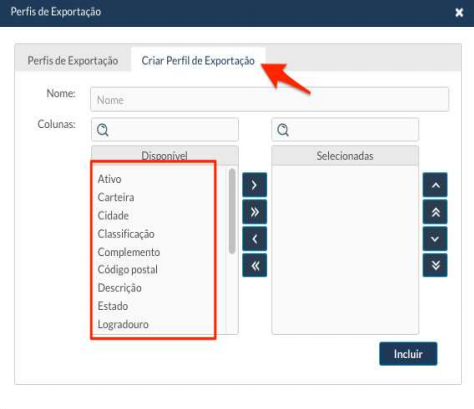Image resolution: width=474 pixels, height=409 pixels.
Task: Open Criar Perfil de Exportação tab
Action: (198, 61)
